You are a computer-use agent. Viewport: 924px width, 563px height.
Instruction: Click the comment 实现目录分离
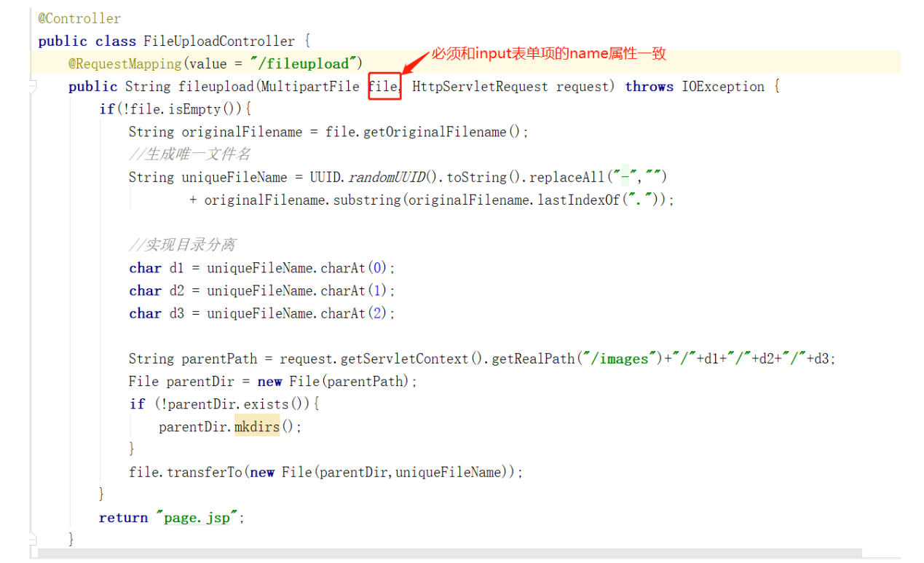coord(183,245)
